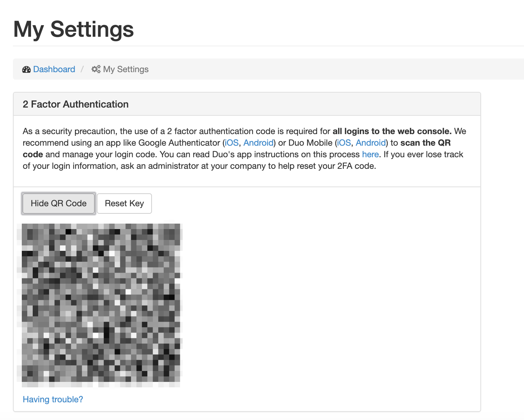Viewport: 524px width, 420px height.
Task: Open Duo's app instructions 'here' link
Action: pyautogui.click(x=370, y=155)
